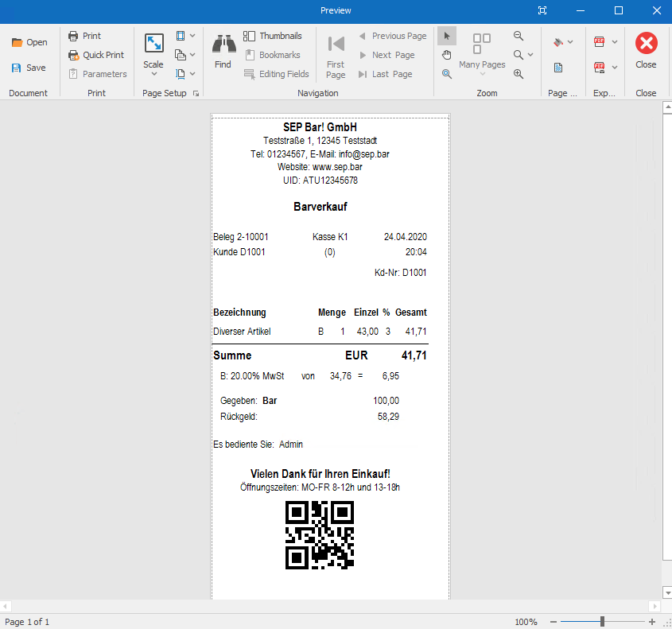Go to First Page
Screen dimensions: 672x629
click(x=336, y=56)
